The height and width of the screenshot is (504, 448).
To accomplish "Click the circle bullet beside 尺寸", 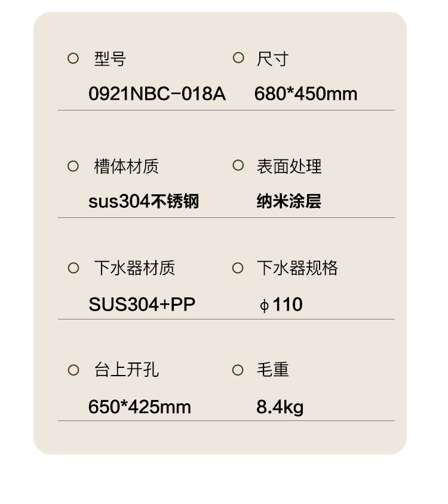I will pyautogui.click(x=238, y=57).
